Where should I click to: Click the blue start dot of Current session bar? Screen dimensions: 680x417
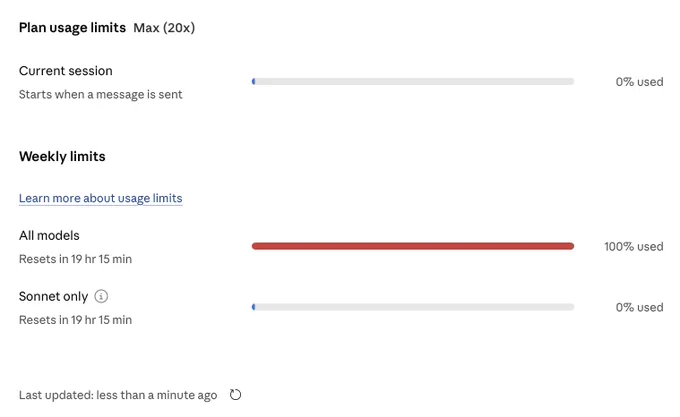(254, 81)
